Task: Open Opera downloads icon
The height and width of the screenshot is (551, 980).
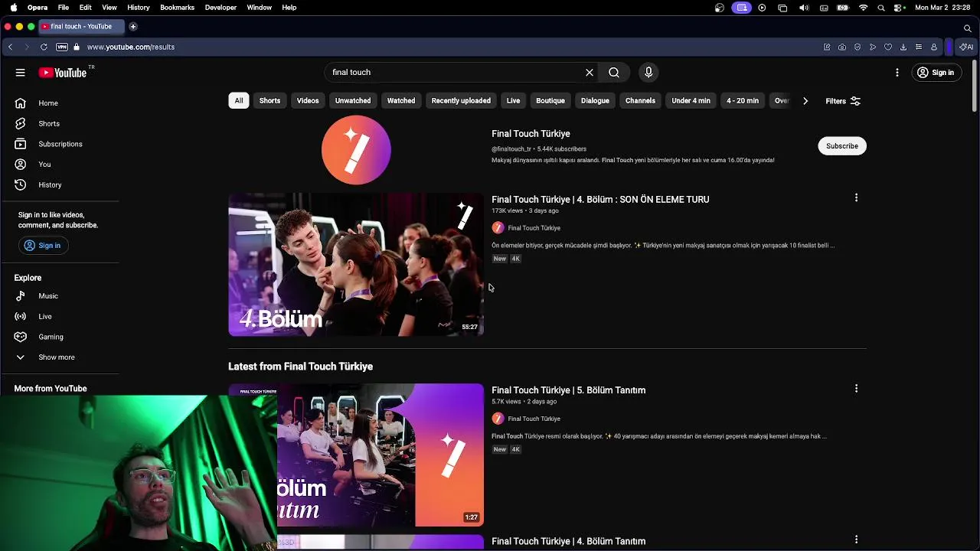Action: pyautogui.click(x=903, y=47)
